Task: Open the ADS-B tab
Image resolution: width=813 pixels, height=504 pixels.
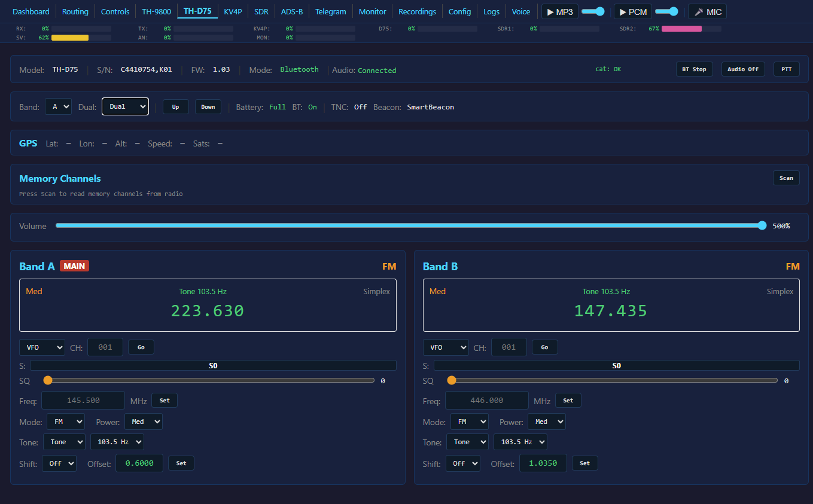Action: (292, 11)
